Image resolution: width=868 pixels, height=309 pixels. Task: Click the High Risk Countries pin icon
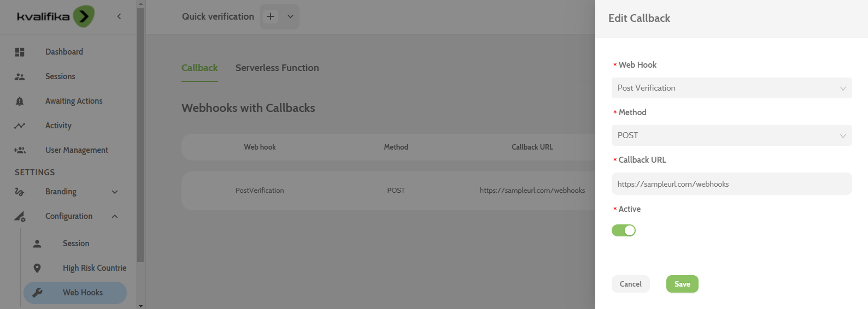point(37,268)
